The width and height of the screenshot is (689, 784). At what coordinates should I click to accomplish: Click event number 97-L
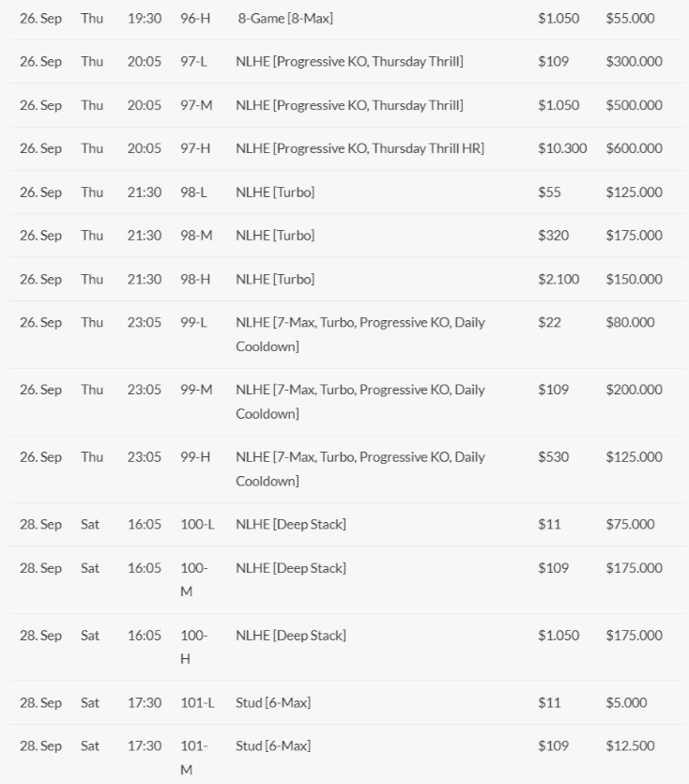(x=193, y=61)
